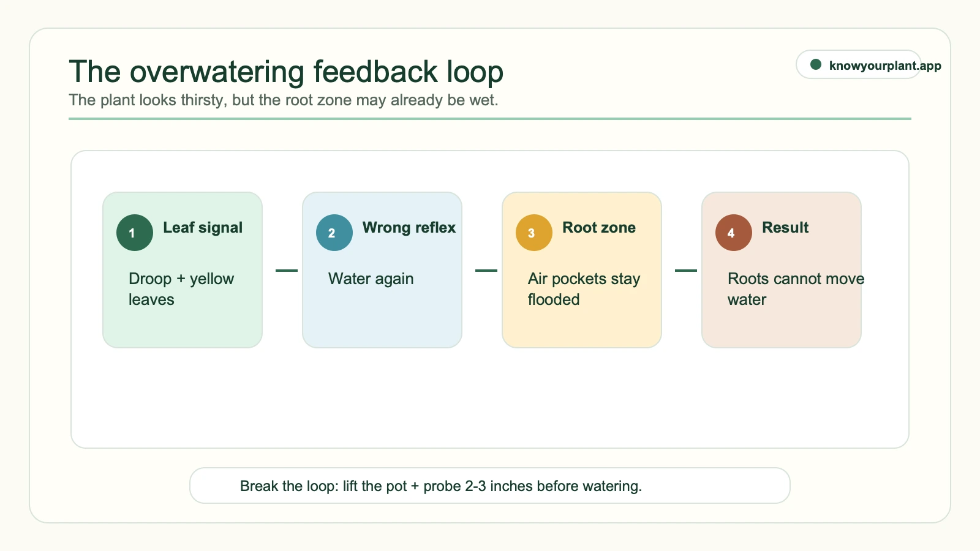
Task: Click the 'Roots cannot move water' text
Action: pos(796,289)
